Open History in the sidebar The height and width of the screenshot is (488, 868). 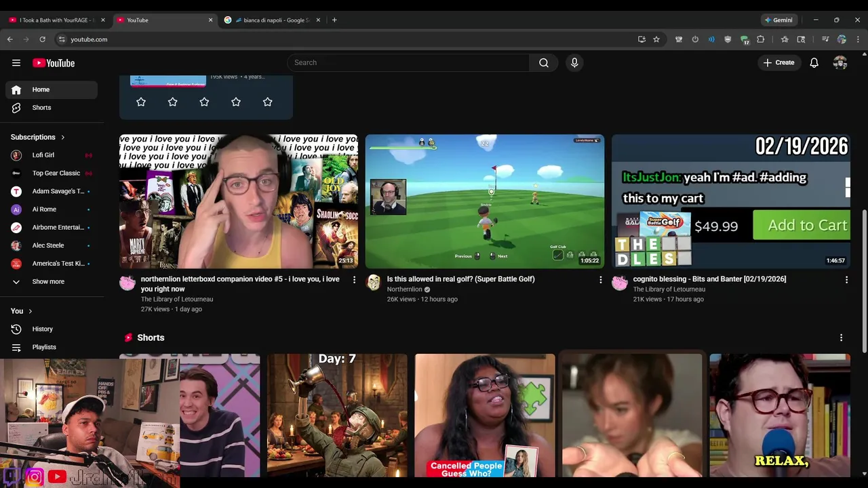coord(52,329)
